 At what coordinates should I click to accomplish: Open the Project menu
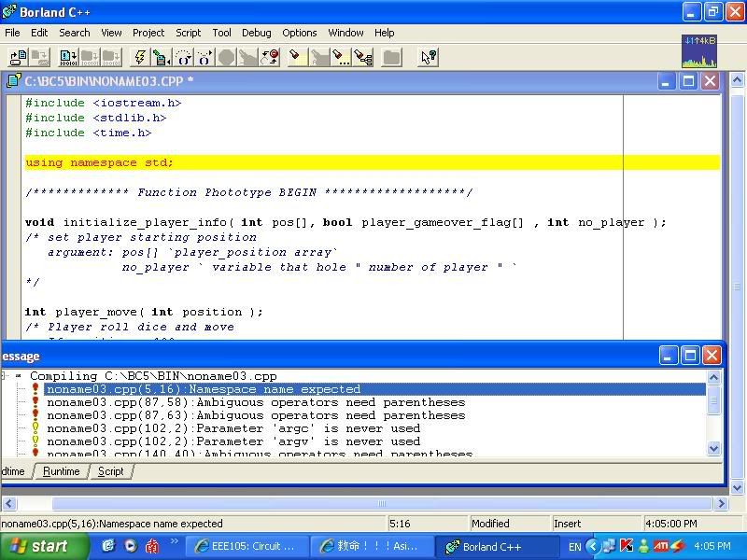(x=148, y=33)
